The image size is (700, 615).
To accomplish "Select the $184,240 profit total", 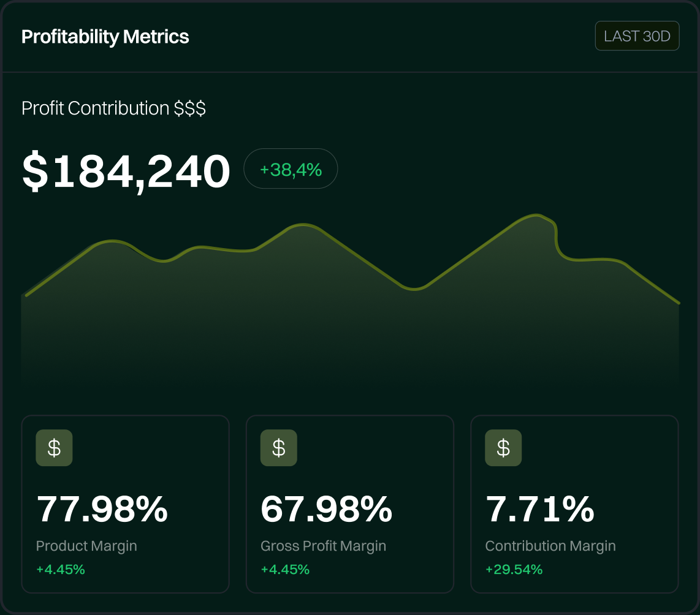I will click(126, 172).
